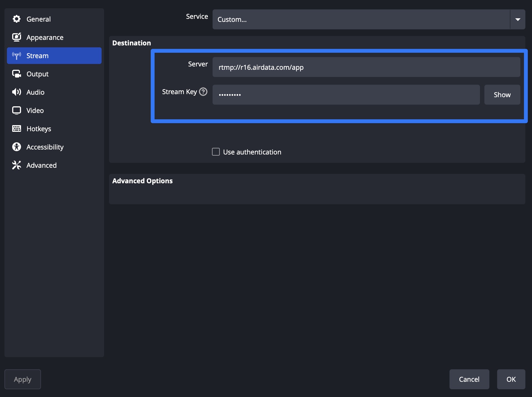Click the Output sidebar icon
The image size is (532, 397).
coord(17,74)
